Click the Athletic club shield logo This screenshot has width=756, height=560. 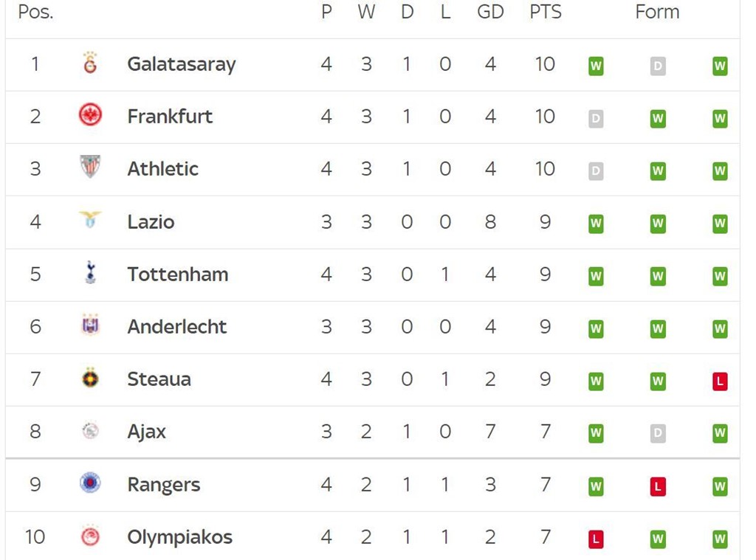point(90,167)
